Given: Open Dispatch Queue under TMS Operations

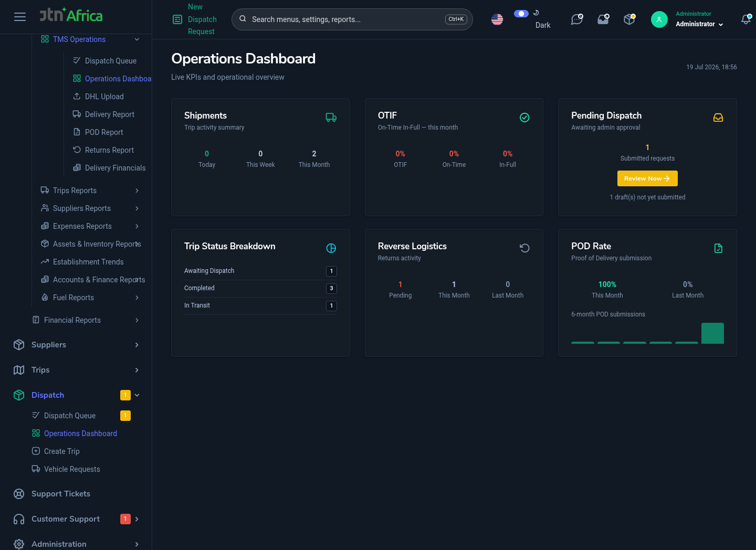Looking at the screenshot, I should (x=110, y=61).
